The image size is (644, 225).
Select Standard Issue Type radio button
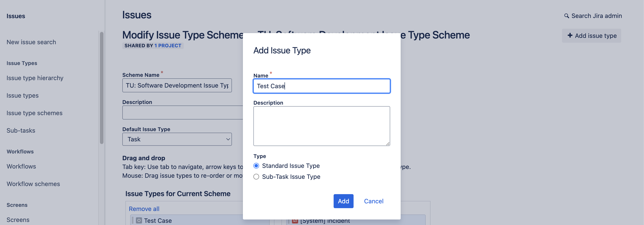click(256, 165)
